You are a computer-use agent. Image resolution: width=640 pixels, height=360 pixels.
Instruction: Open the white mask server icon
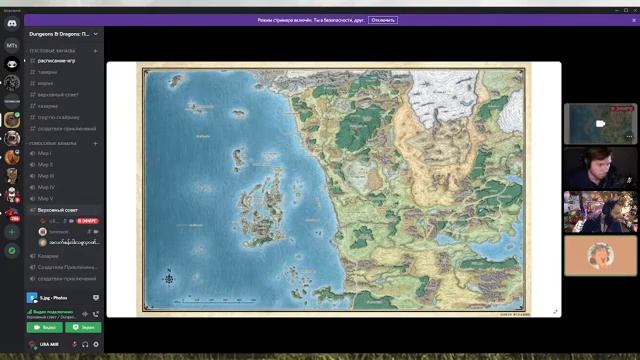click(x=12, y=64)
